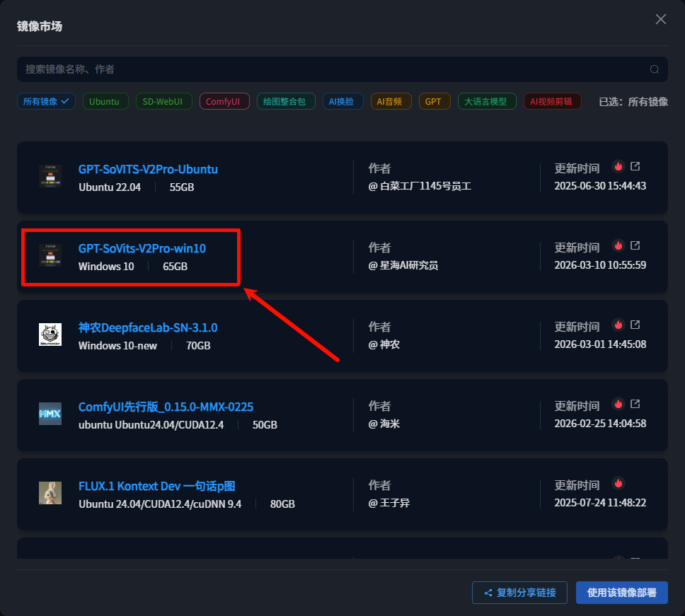Select FLUX.1 Kontext Dev 一句话p图 title

click(x=157, y=486)
